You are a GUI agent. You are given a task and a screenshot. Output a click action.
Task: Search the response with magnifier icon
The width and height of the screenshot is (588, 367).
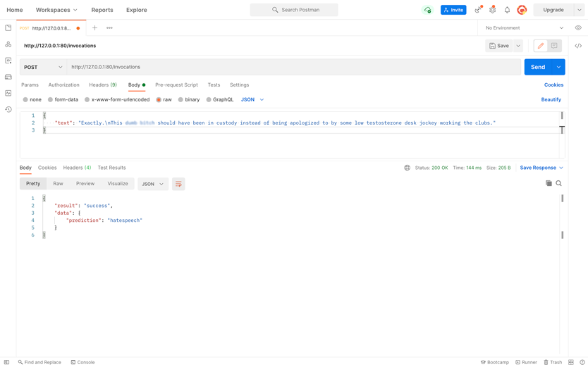[559, 183]
